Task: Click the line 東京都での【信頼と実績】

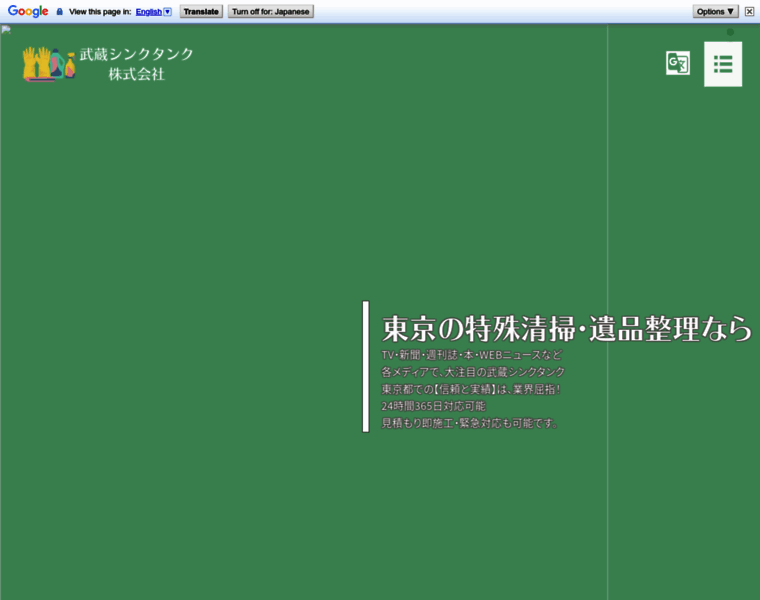Action: 471,389
